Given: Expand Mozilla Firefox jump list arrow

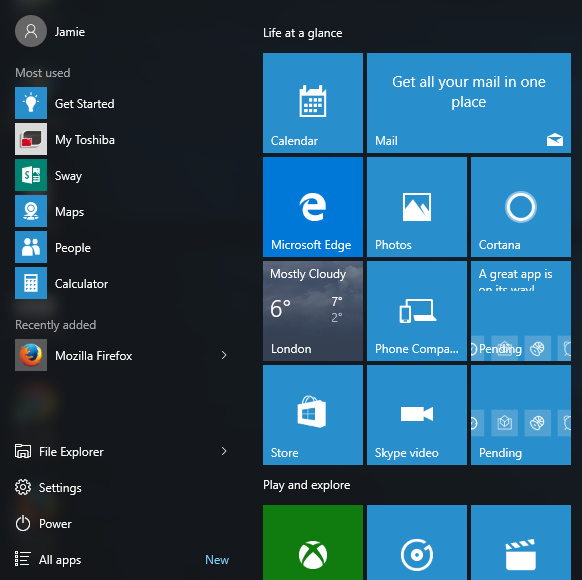Looking at the screenshot, I should 224,355.
